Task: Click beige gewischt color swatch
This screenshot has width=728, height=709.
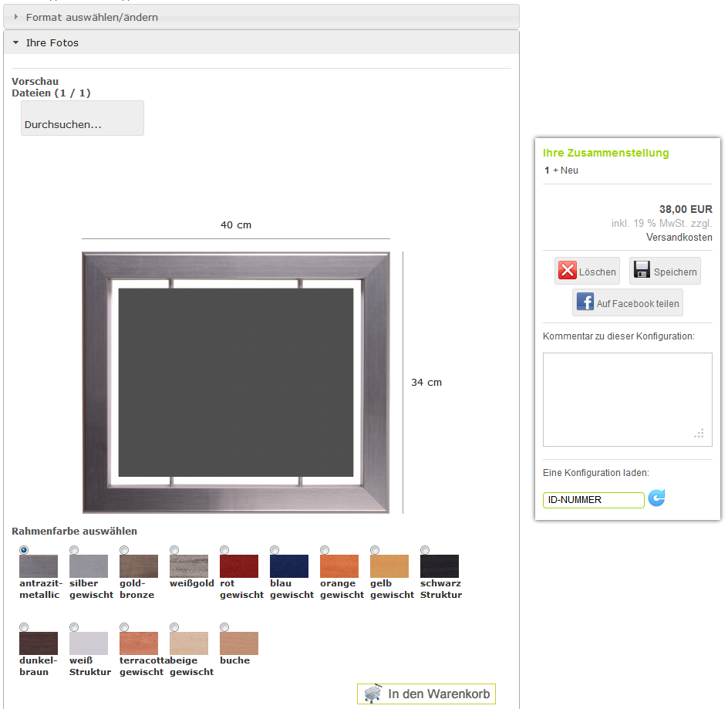Action: point(189,643)
